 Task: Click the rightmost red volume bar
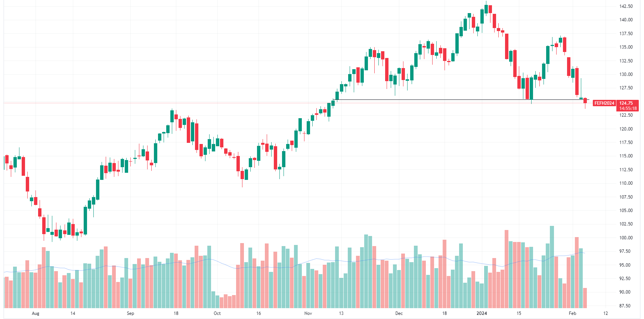(585, 298)
